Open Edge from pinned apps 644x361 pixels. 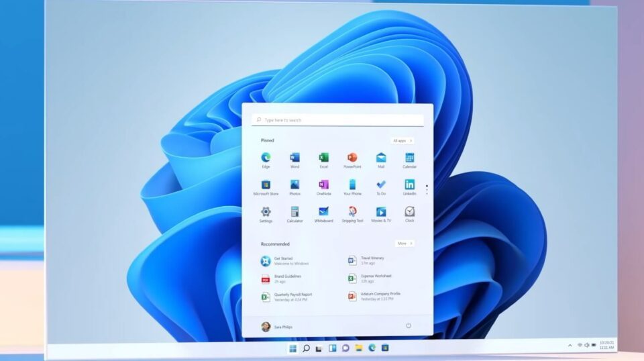pos(266,160)
